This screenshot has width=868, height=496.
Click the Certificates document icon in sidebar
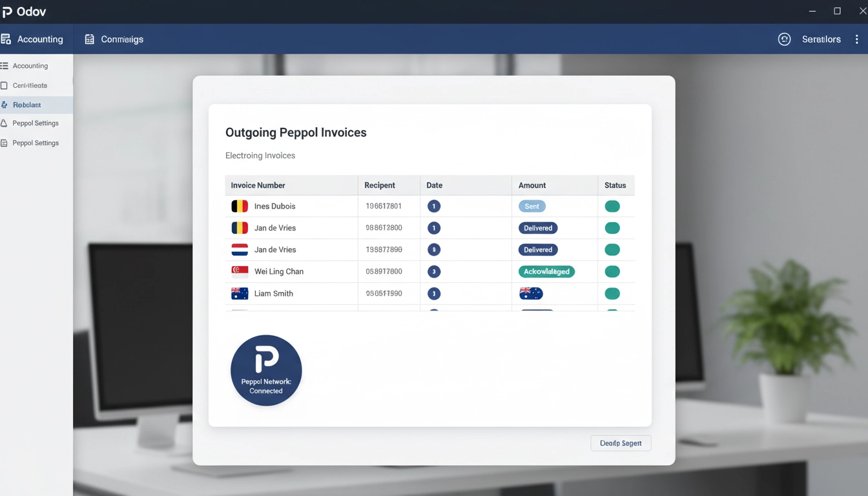5,85
